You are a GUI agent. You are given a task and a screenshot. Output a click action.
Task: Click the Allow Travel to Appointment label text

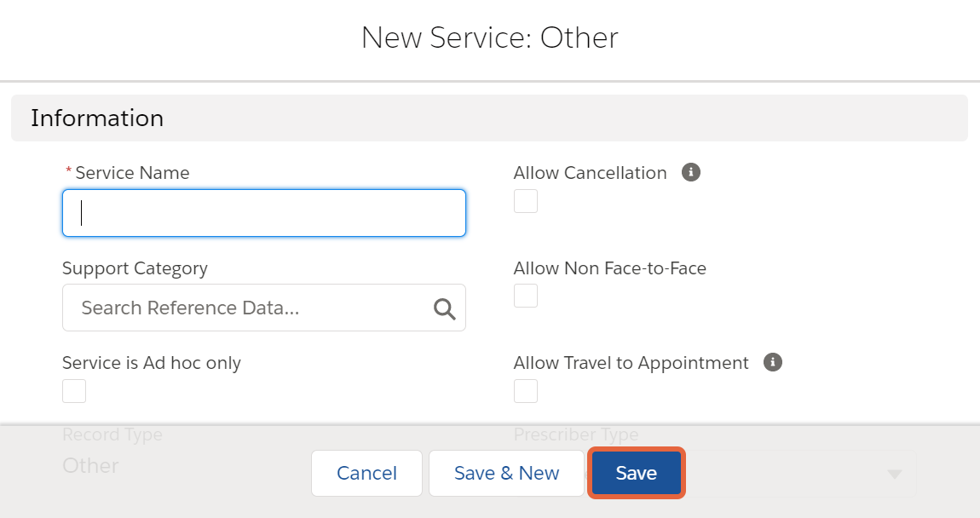click(631, 363)
